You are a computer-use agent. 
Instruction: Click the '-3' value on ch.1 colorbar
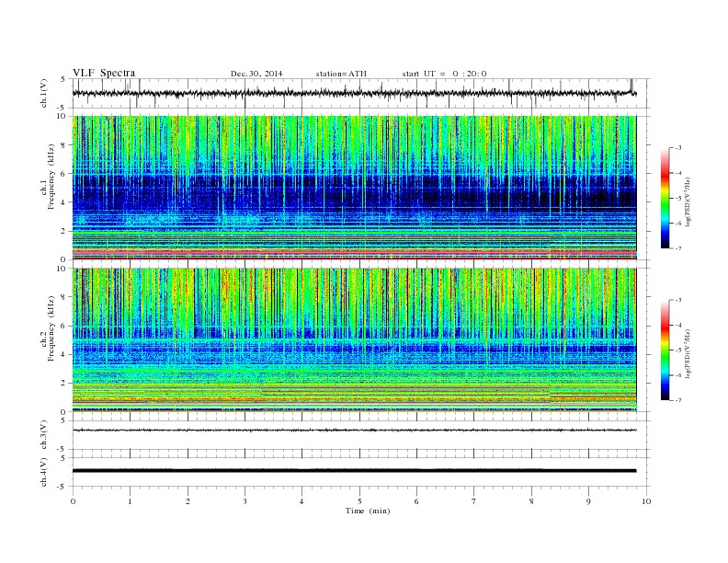tap(678, 148)
